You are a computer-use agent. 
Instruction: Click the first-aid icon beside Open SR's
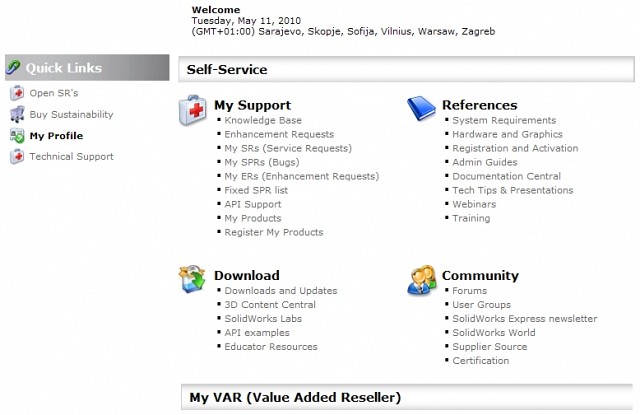click(x=17, y=93)
